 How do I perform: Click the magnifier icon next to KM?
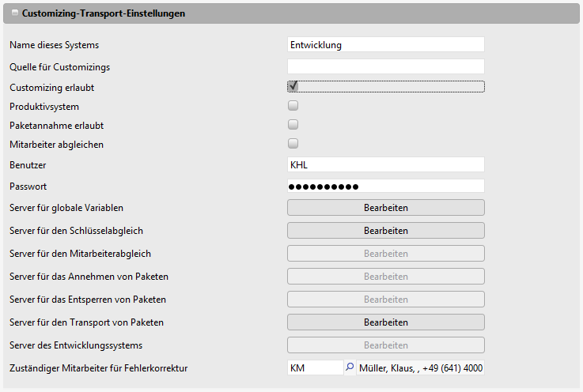coord(350,367)
